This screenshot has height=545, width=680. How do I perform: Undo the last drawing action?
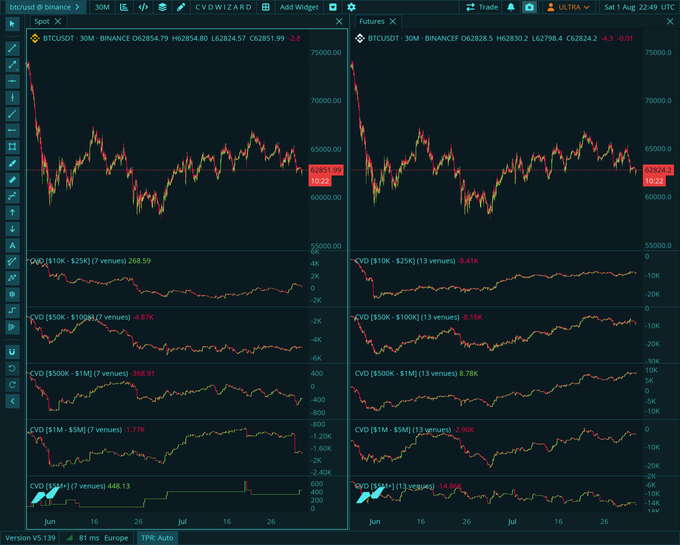tap(12, 368)
